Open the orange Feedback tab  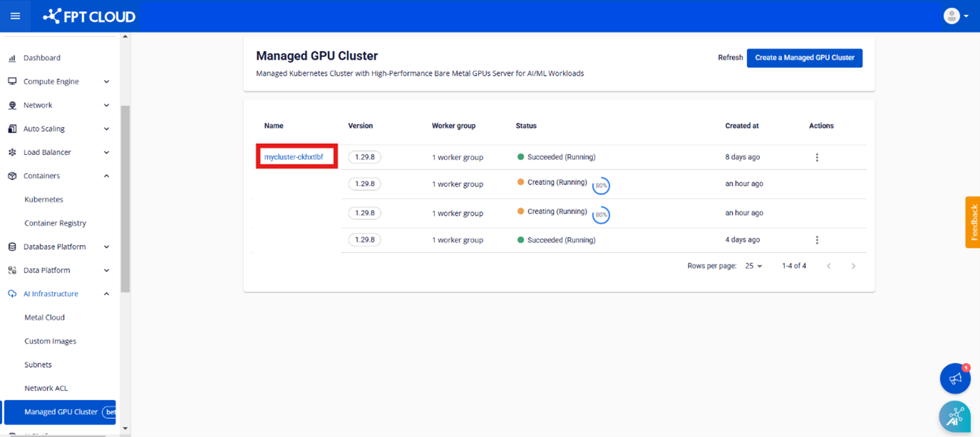click(x=972, y=222)
